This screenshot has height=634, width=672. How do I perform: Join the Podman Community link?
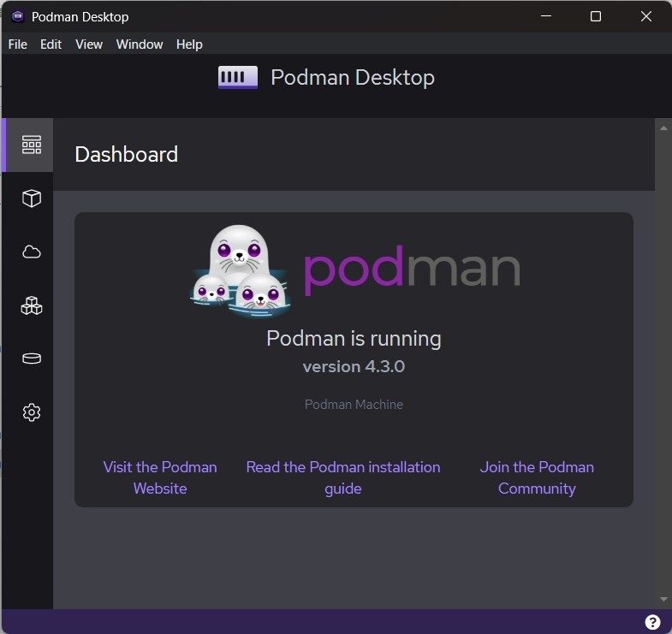pos(537,477)
